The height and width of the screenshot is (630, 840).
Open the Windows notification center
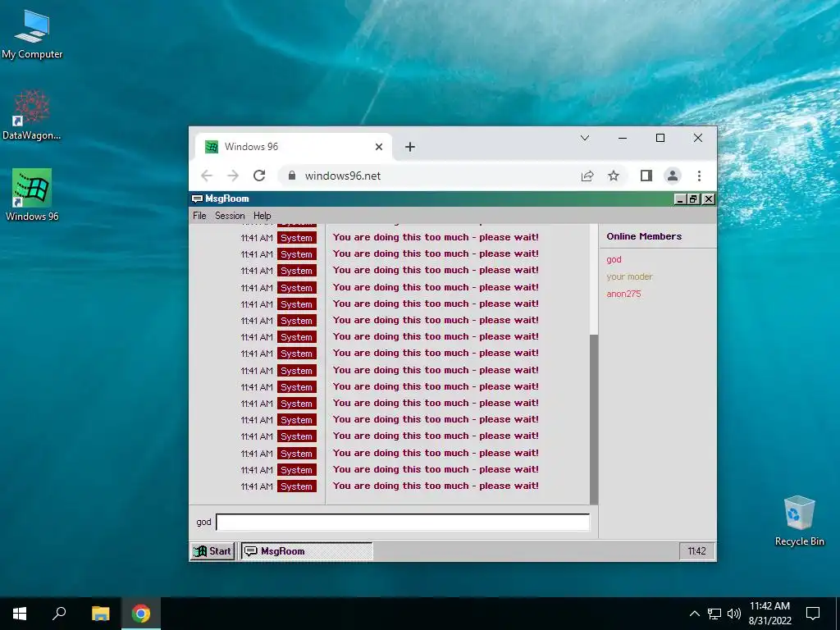pyautogui.click(x=813, y=614)
